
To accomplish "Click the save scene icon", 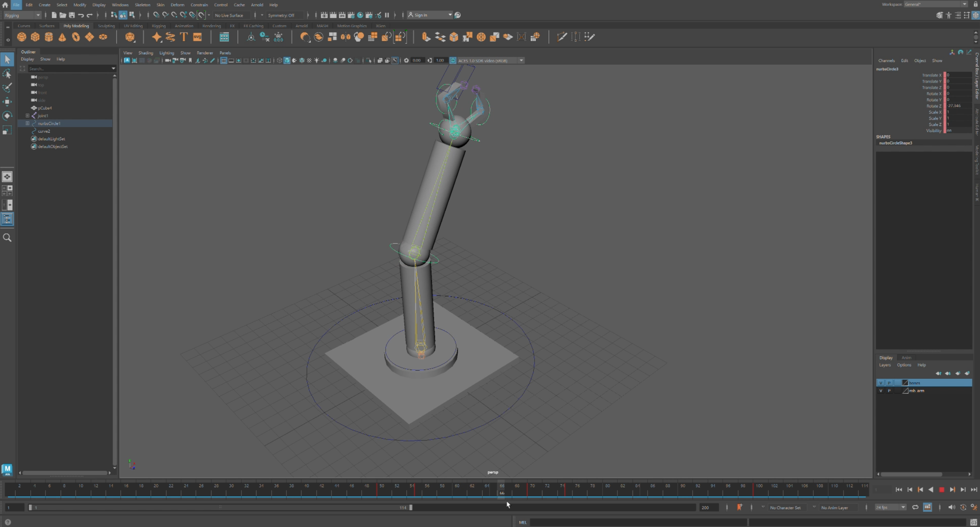I will [x=72, y=15].
